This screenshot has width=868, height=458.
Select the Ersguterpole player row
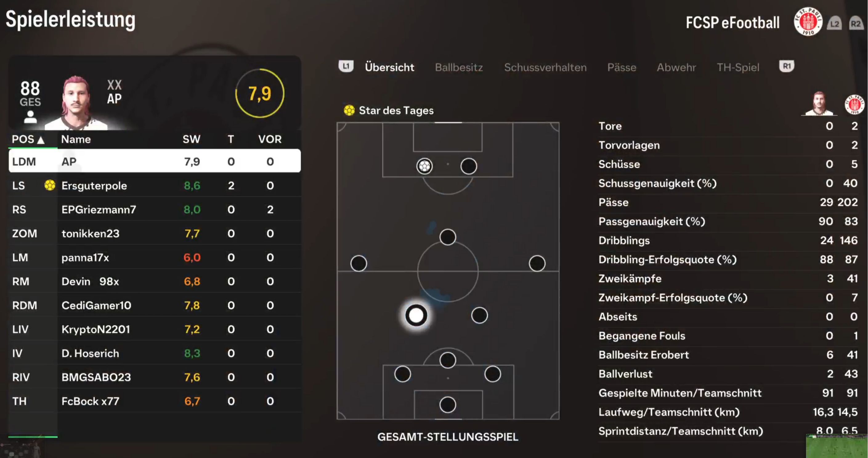click(x=155, y=186)
